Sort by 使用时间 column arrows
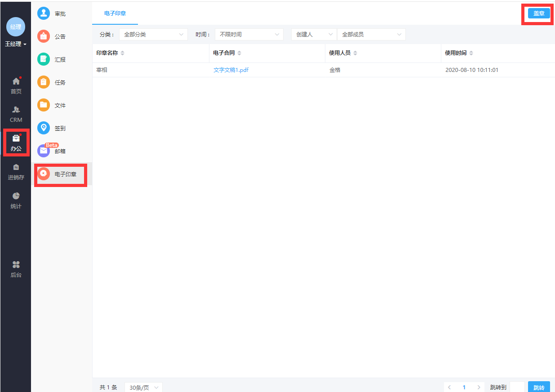This screenshot has width=555, height=392. (x=471, y=53)
